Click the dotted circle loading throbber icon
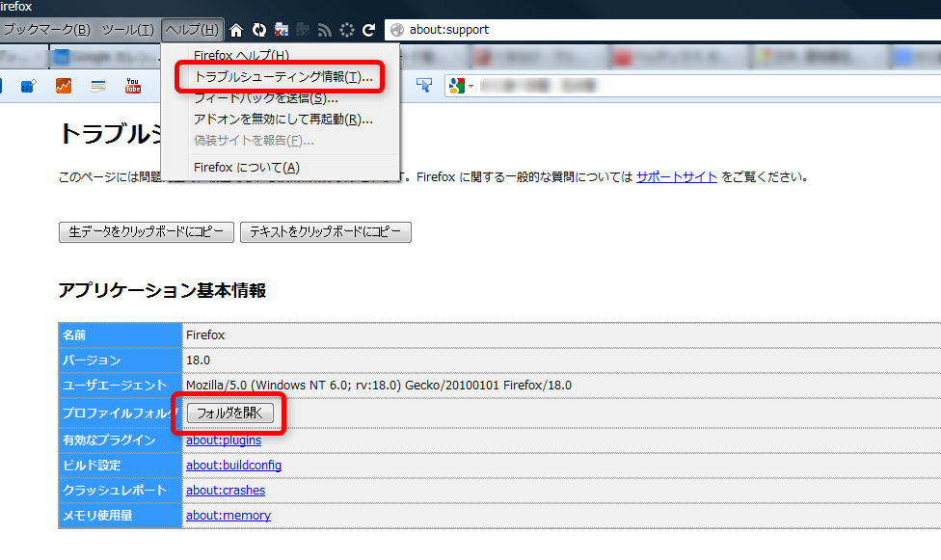 point(347,30)
